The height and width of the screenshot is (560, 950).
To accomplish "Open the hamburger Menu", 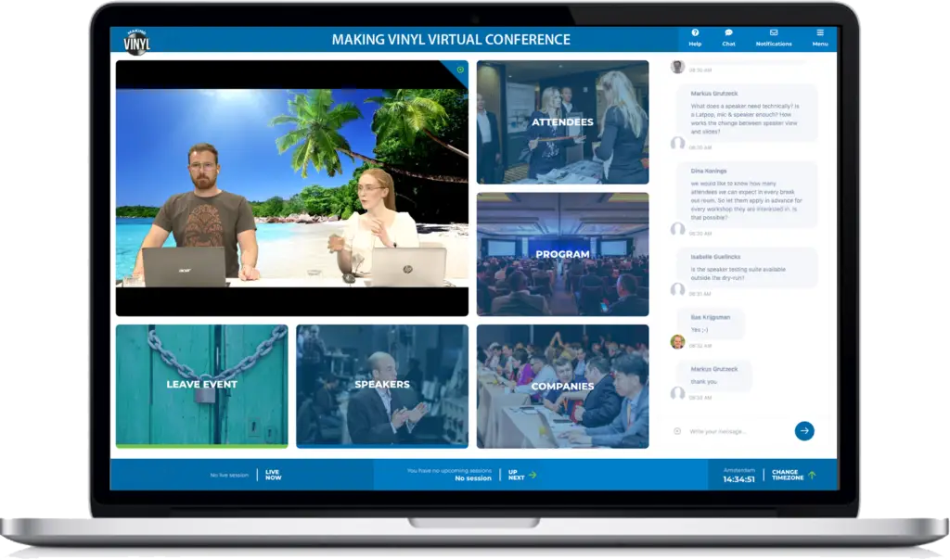I will [820, 37].
